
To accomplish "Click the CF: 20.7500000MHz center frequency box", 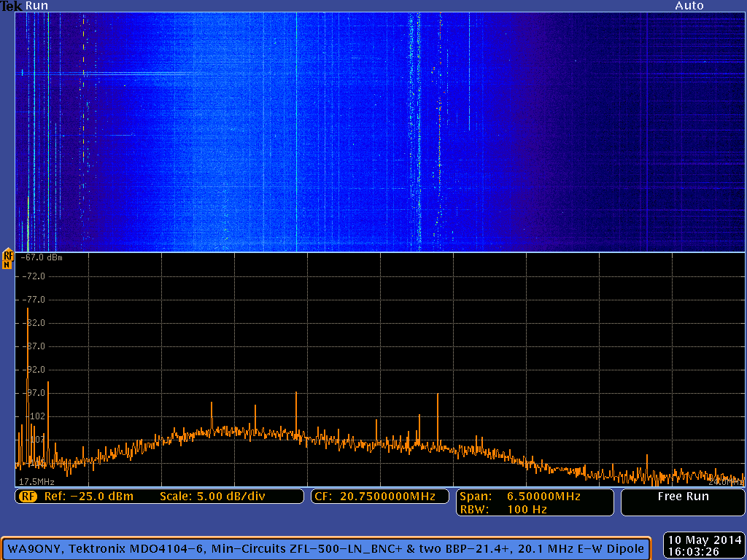I will (379, 497).
